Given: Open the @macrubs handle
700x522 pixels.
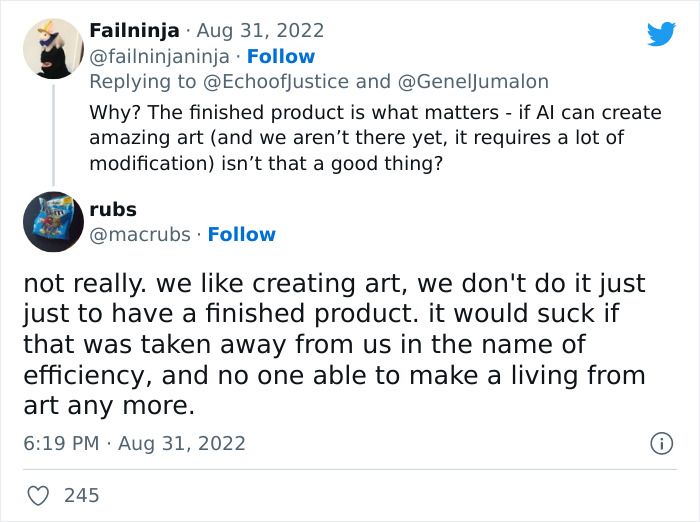Looking at the screenshot, I should [139, 234].
